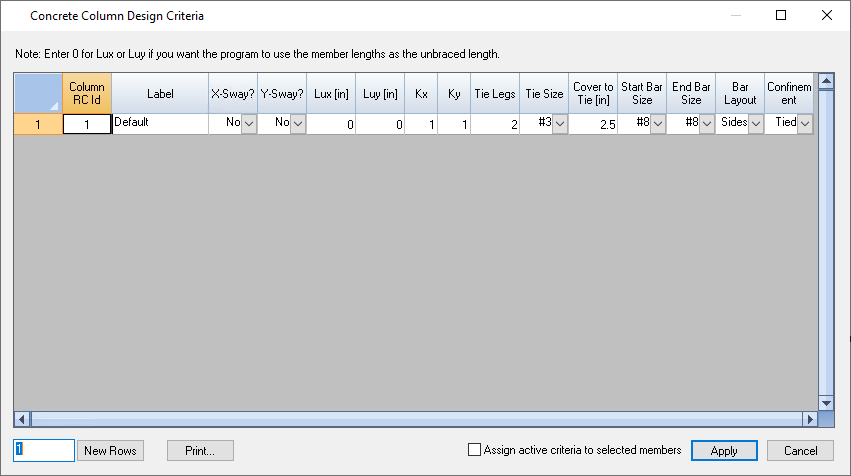
Task: Click the Luy [in] column header
Action: pos(380,93)
